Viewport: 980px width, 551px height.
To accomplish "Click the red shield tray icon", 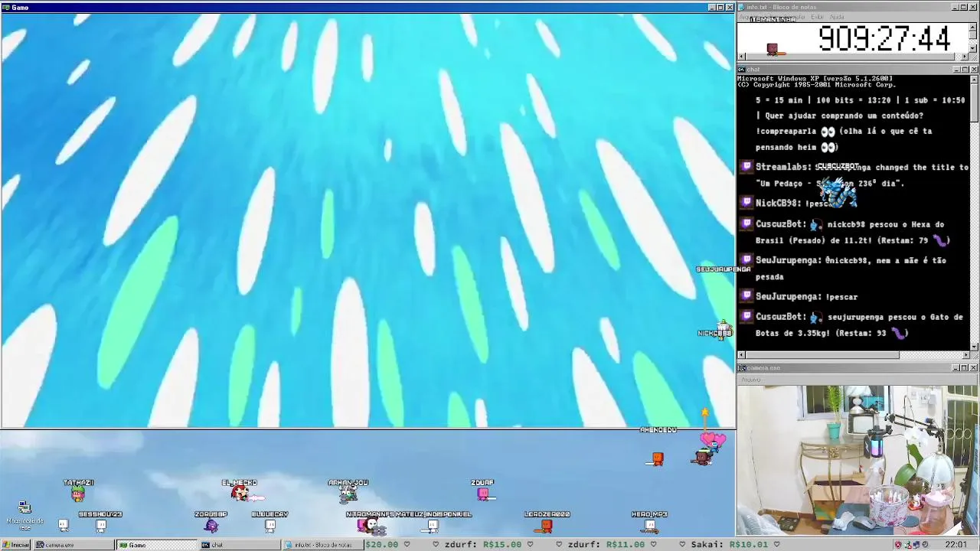I will pos(898,545).
